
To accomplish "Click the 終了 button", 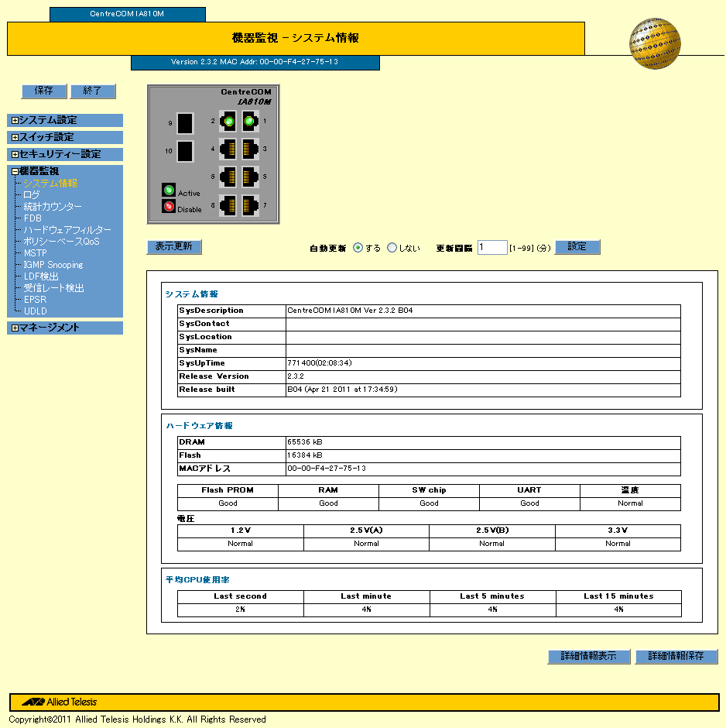I will [x=93, y=91].
